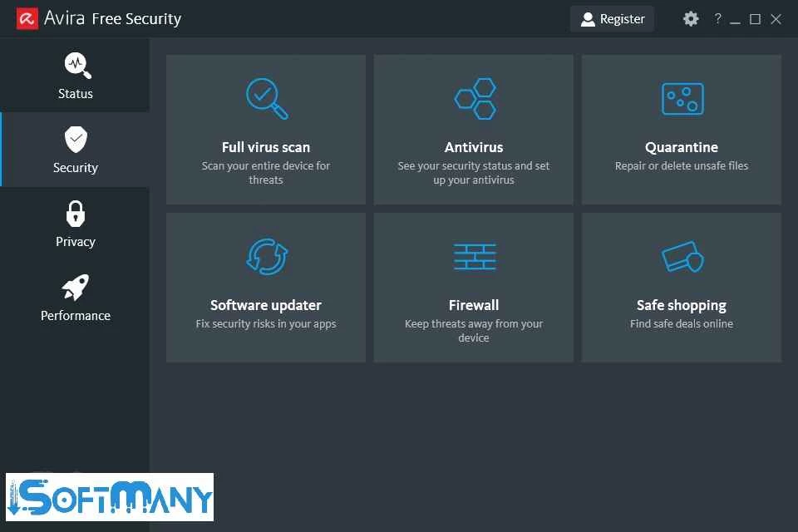Select the Security sidebar tab
Image resolution: width=798 pixels, height=532 pixels.
(76, 150)
